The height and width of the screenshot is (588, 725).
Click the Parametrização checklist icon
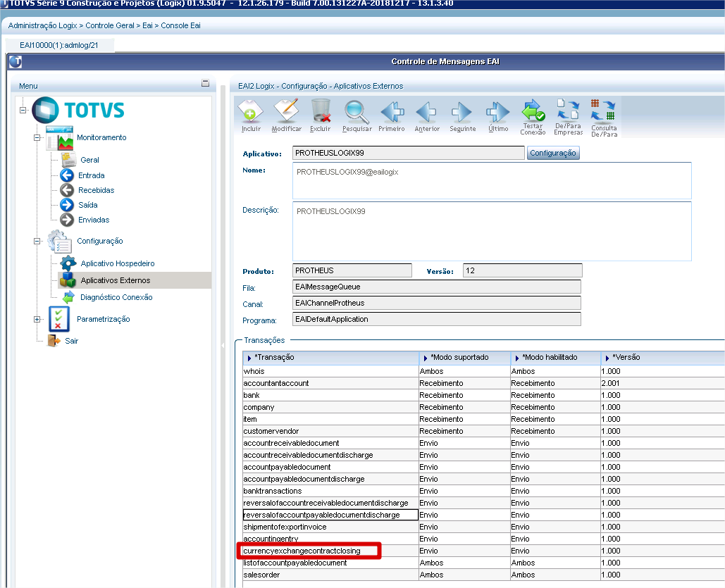(x=59, y=319)
